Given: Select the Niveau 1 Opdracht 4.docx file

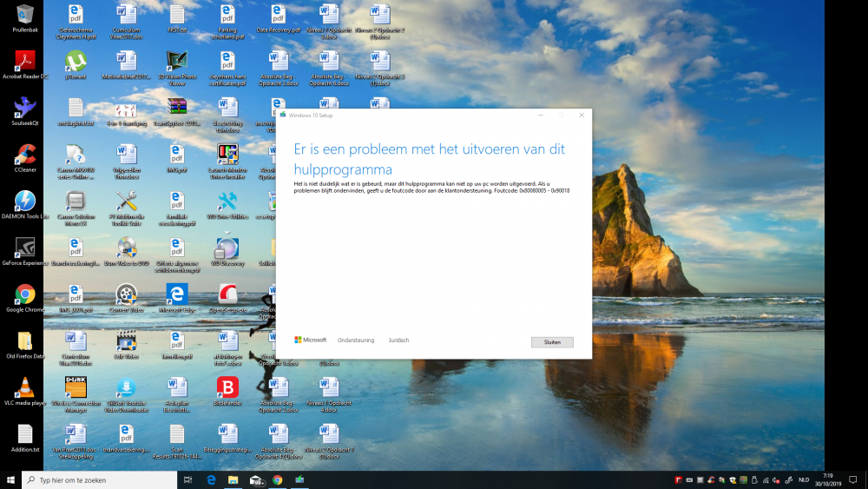Looking at the screenshot, I should click(329, 394).
